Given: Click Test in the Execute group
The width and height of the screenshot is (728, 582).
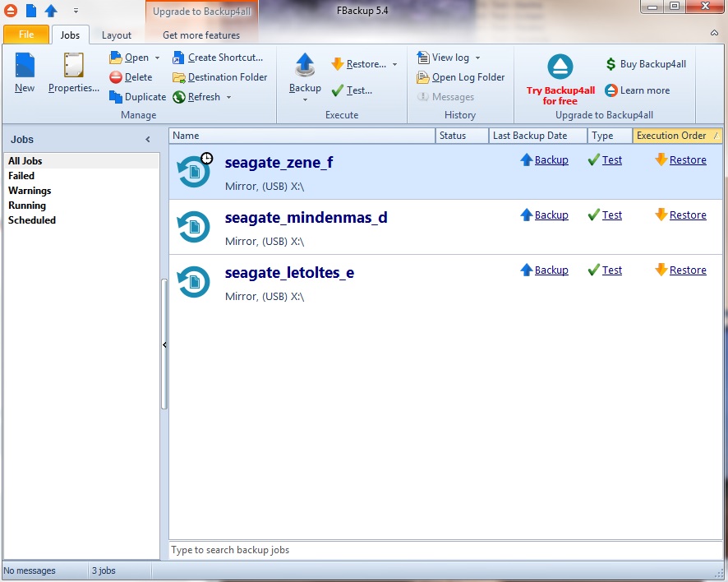Looking at the screenshot, I should [352, 90].
